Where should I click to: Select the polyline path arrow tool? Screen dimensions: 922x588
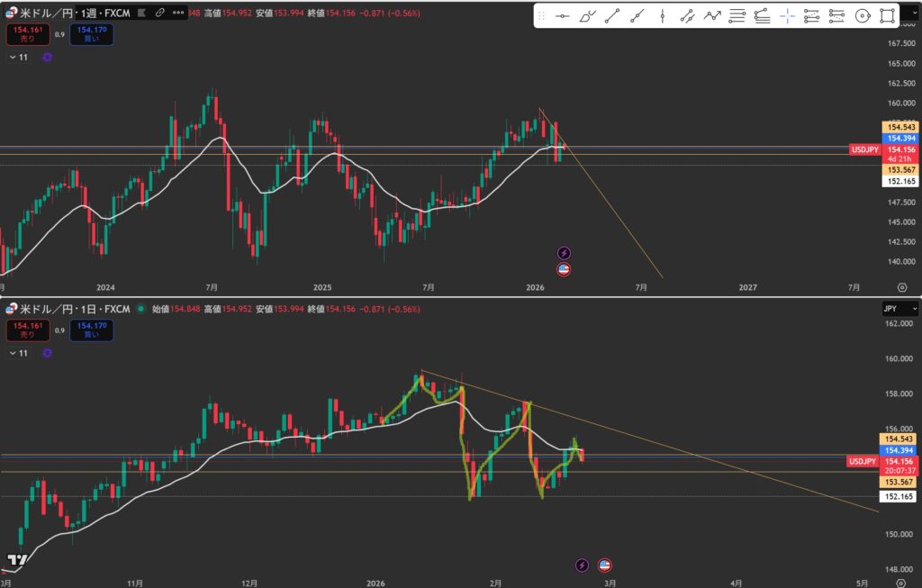point(712,15)
